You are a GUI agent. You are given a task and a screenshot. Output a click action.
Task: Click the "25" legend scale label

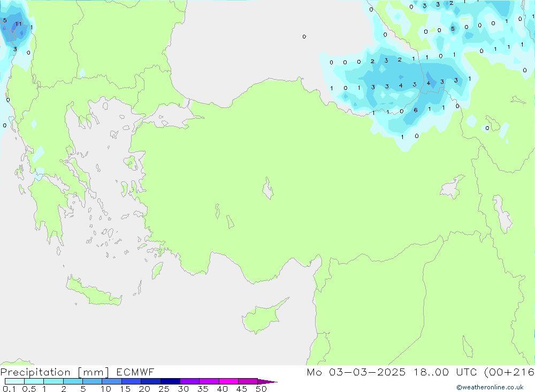tap(164, 389)
